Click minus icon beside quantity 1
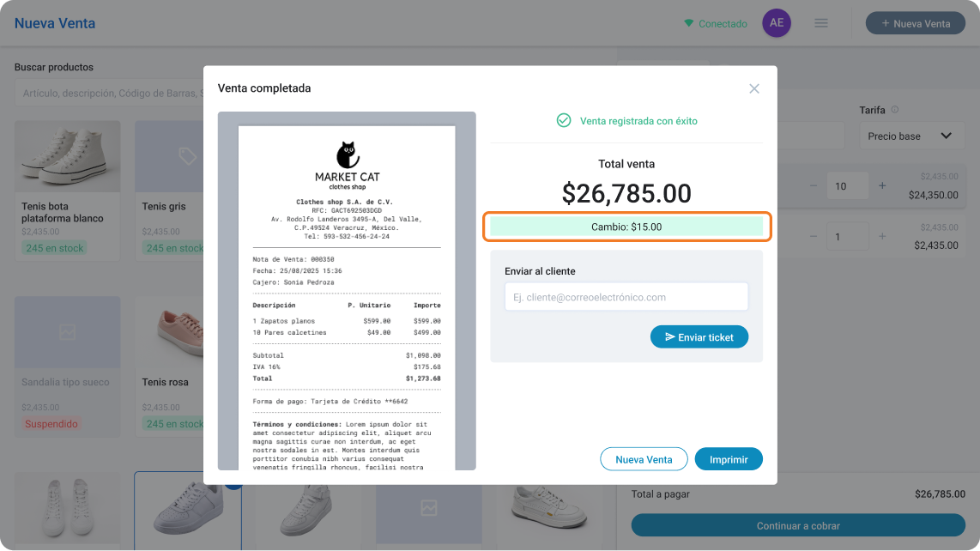980x551 pixels. point(814,236)
